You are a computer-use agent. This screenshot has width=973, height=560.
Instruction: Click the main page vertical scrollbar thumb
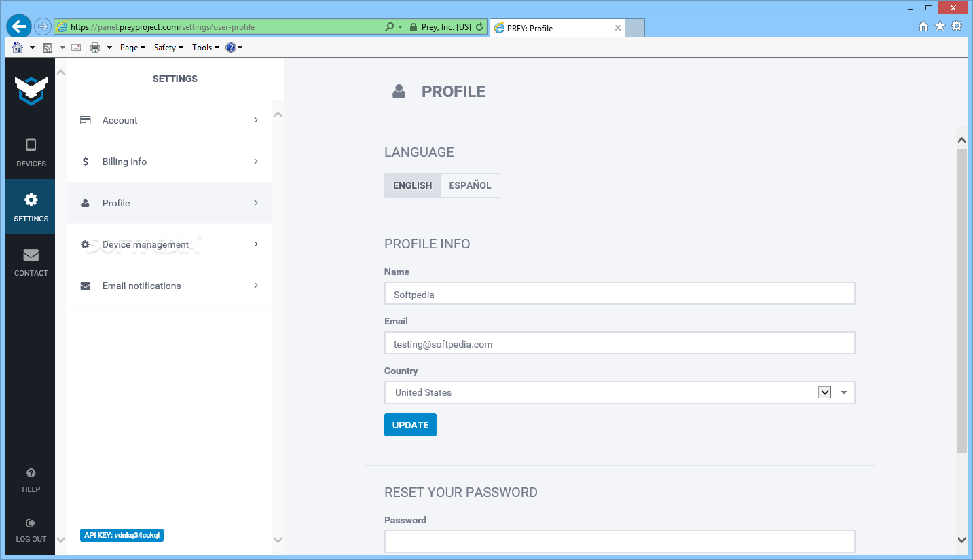961,301
